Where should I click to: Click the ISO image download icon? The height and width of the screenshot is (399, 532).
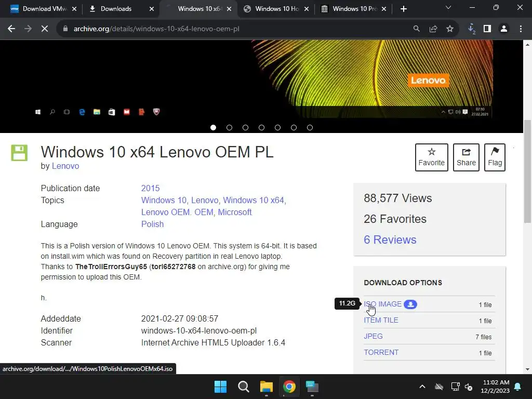(410, 304)
